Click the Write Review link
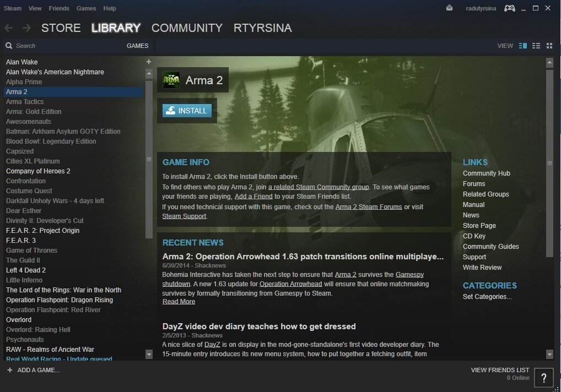The height and width of the screenshot is (392, 561). click(x=482, y=267)
